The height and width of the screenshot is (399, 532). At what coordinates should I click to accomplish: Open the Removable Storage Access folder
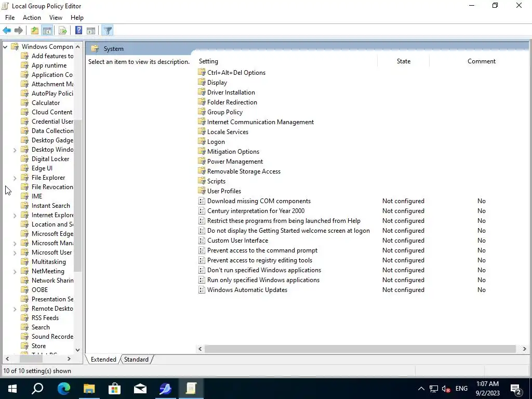[244, 171]
